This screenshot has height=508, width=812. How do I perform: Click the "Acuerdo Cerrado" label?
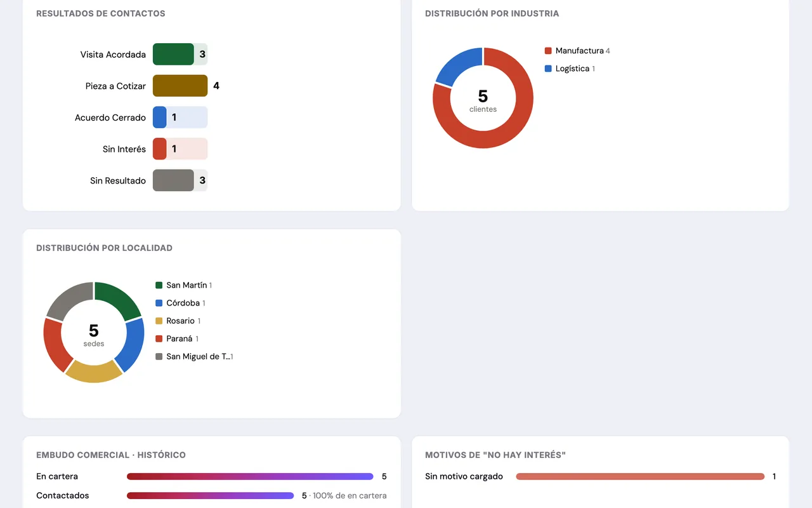tap(110, 117)
